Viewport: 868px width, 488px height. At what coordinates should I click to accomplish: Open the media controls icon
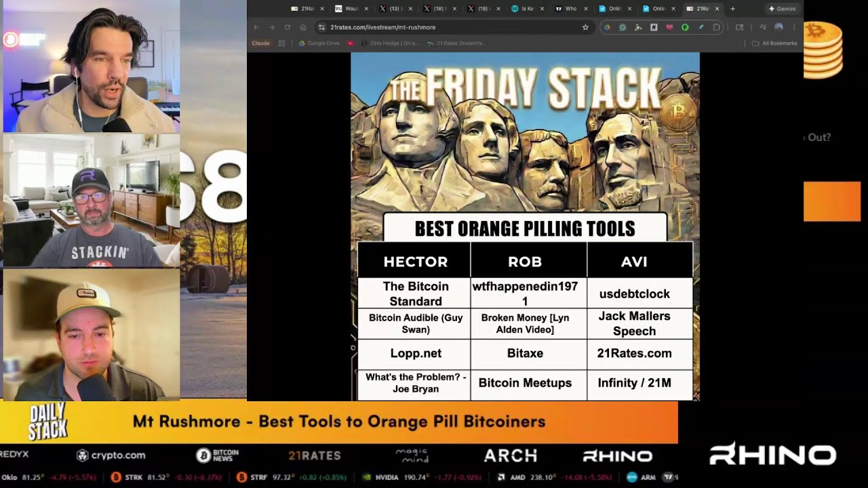[x=763, y=27]
